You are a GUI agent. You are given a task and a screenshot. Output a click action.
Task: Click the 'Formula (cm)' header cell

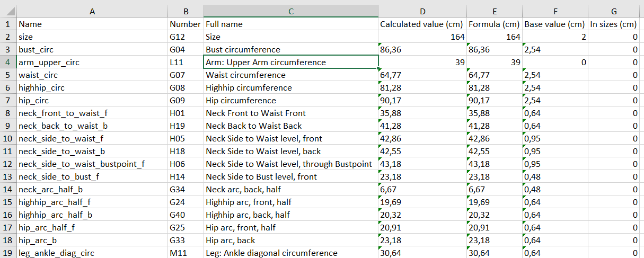tap(495, 24)
